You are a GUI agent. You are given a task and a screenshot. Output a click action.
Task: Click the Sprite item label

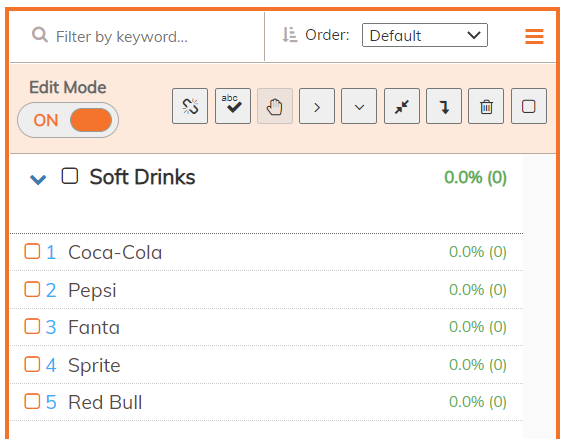[x=94, y=365]
